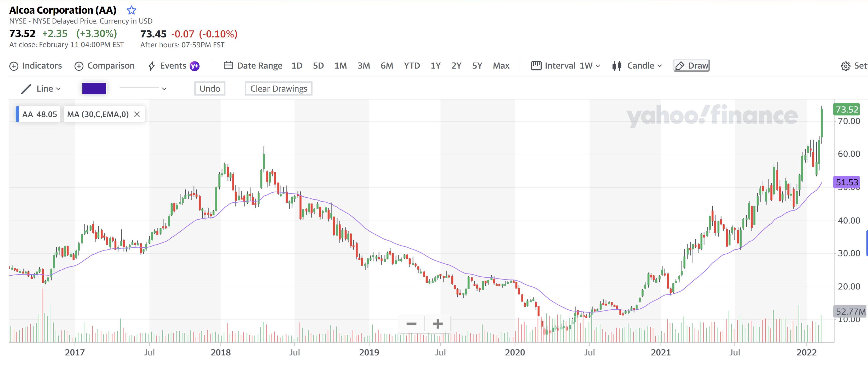
Task: Select the 2Y range
Action: pos(456,66)
